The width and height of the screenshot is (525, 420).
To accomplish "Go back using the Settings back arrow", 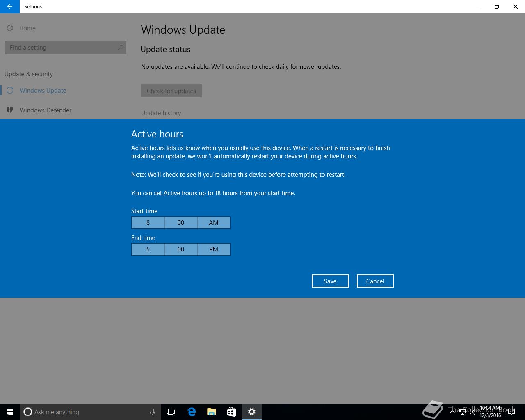I will pos(9,7).
